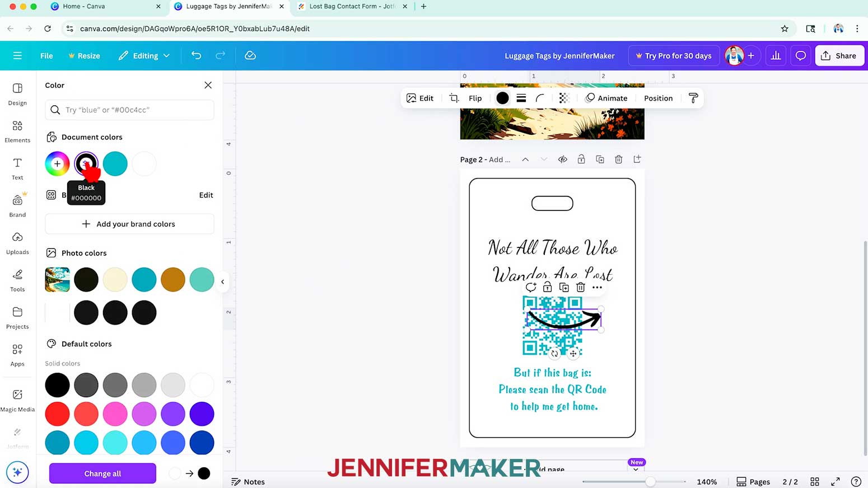
Task: Collapse the side panel with arrow handle
Action: [x=223, y=281]
